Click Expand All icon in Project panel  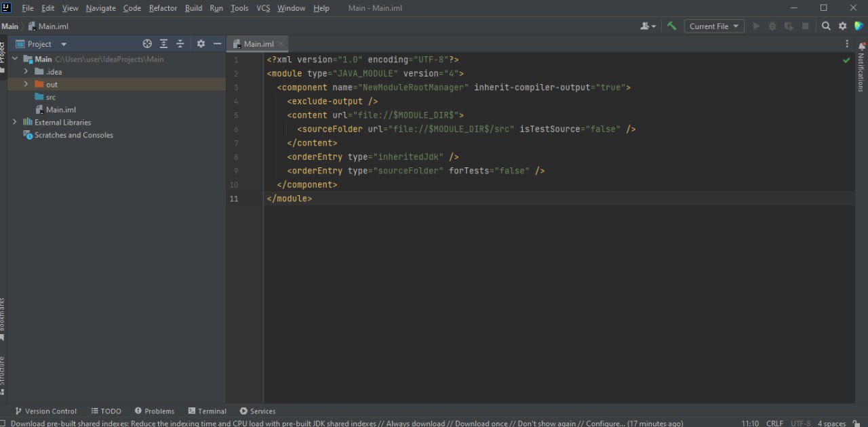click(163, 43)
